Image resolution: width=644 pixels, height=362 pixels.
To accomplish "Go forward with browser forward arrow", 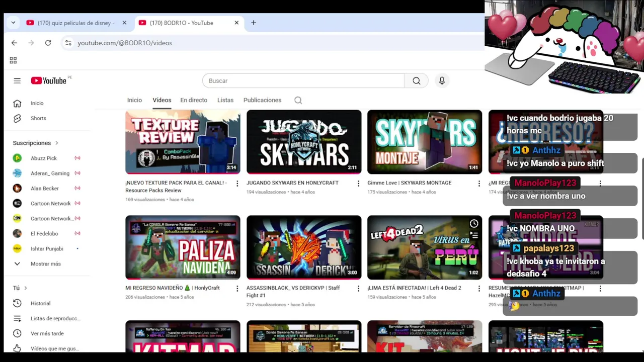I will point(31,43).
